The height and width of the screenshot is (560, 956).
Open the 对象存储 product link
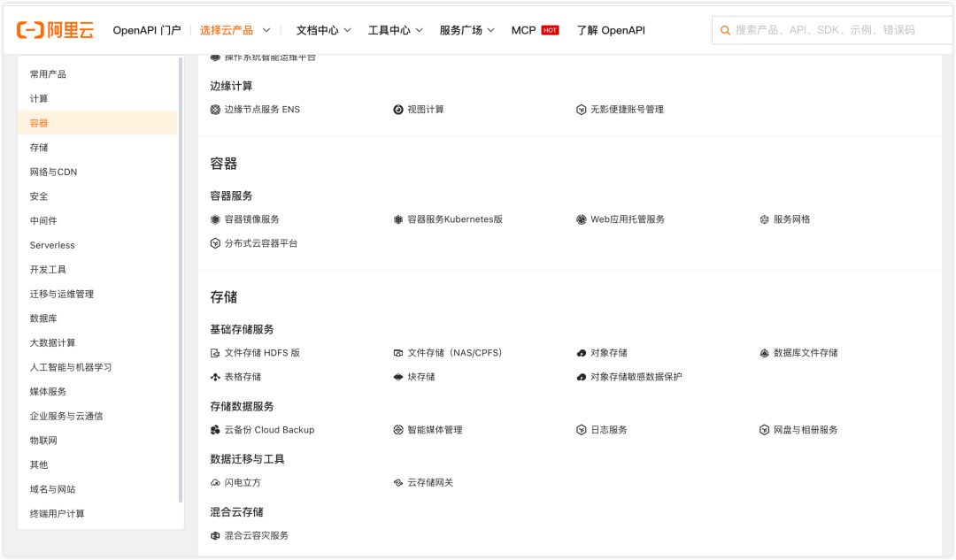[608, 353]
